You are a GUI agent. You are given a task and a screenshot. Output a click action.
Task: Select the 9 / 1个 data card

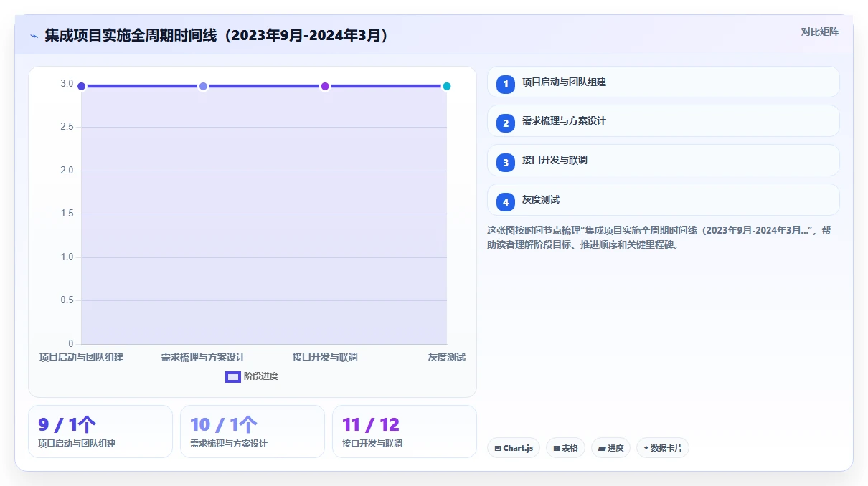coord(100,432)
